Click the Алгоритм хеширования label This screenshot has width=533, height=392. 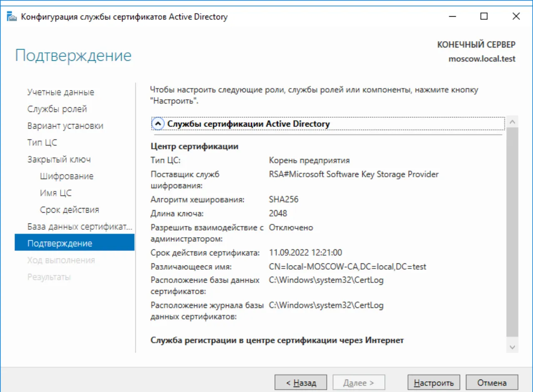(x=197, y=200)
